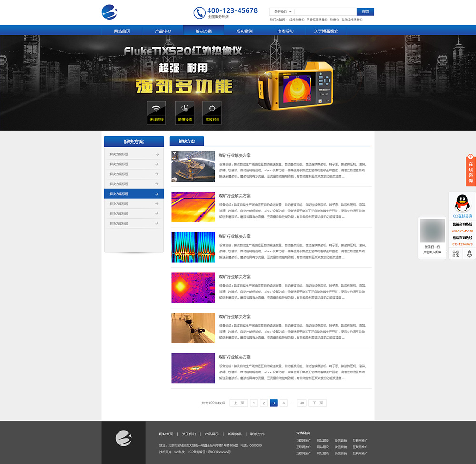Click the 高效对焦 focus icon in banner
Screen dimensions: 476x464
(212, 113)
